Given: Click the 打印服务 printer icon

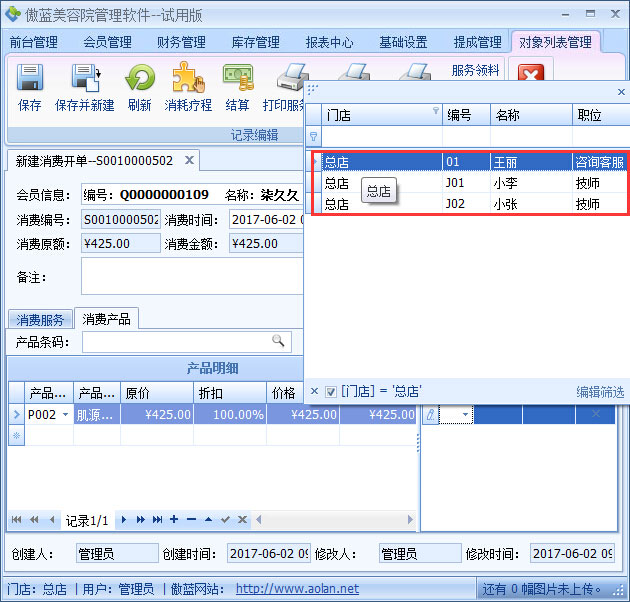Looking at the screenshot, I should point(290,78).
